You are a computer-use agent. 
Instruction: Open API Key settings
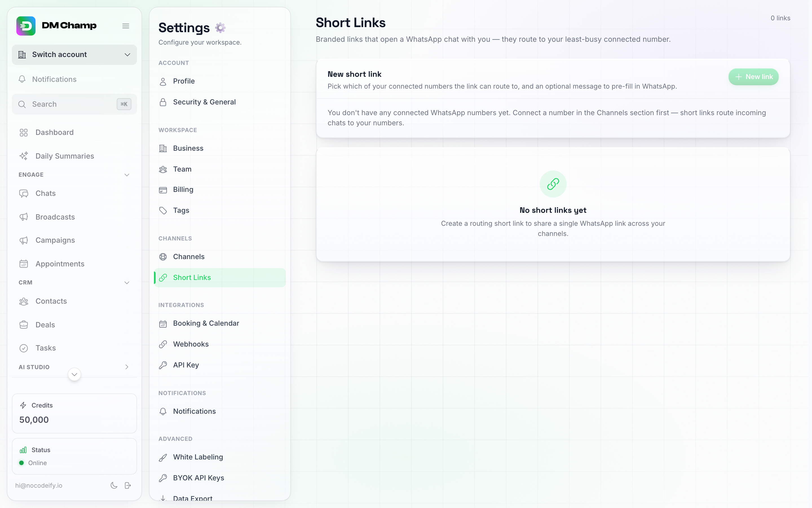tap(220, 365)
